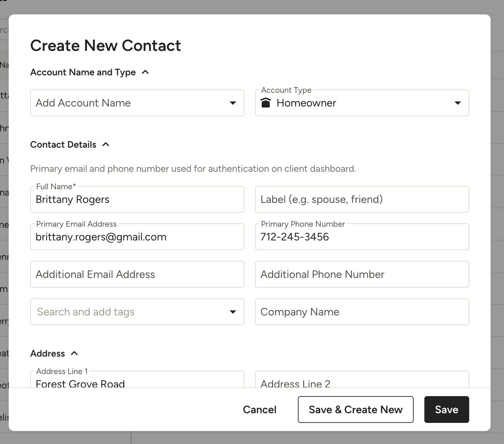Collapse the Account Name and Type section

[x=145, y=72]
